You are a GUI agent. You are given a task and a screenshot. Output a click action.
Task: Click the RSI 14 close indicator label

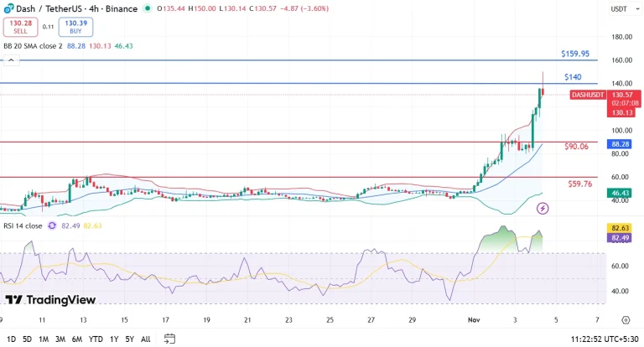coord(23,225)
